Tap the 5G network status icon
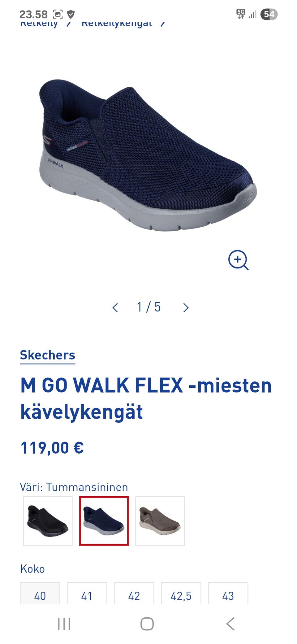 coord(241,14)
